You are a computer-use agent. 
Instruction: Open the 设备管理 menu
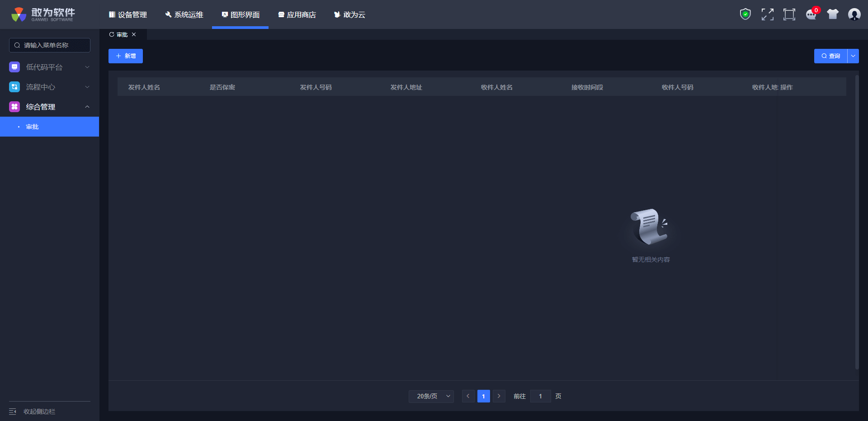pos(128,14)
